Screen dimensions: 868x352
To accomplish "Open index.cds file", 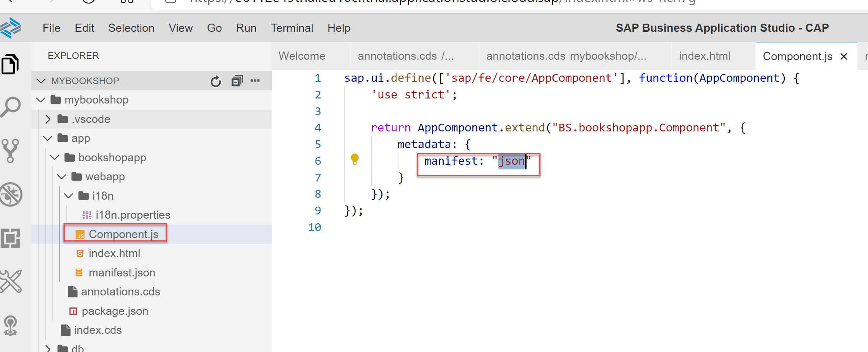I will (x=98, y=330).
